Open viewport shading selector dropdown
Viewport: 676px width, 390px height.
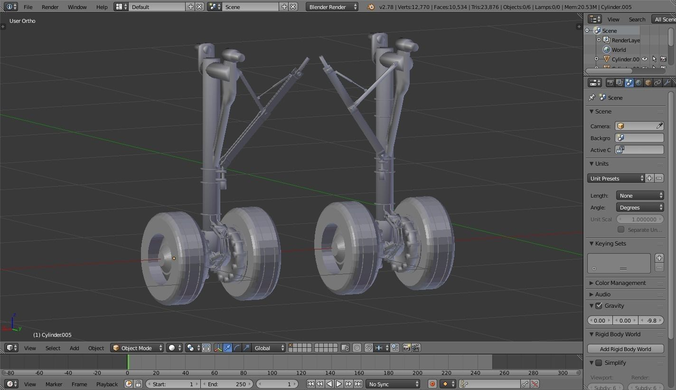point(175,348)
